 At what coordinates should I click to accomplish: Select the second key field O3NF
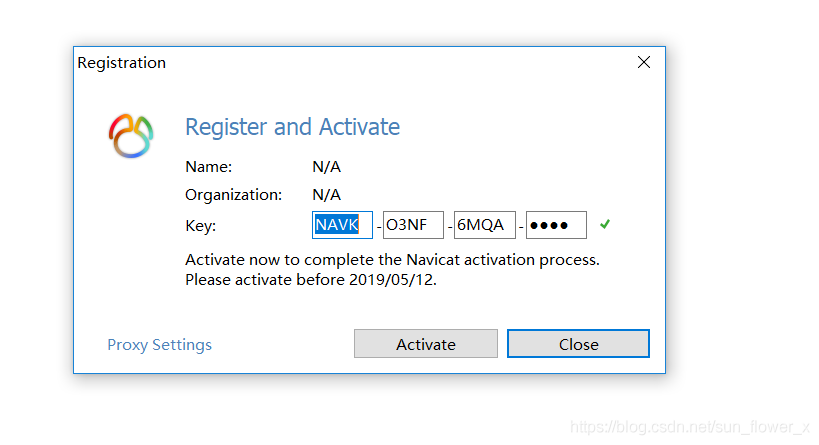413,225
